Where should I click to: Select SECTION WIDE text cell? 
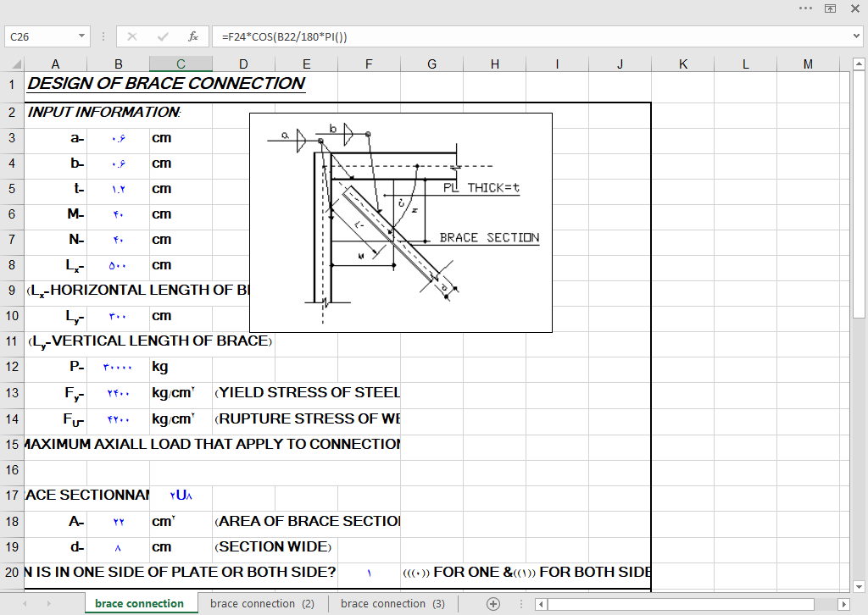click(273, 547)
